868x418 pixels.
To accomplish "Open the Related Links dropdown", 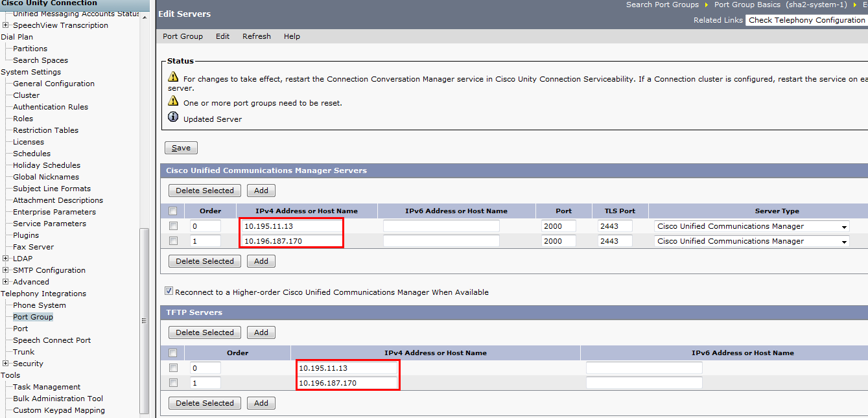I will coord(806,20).
